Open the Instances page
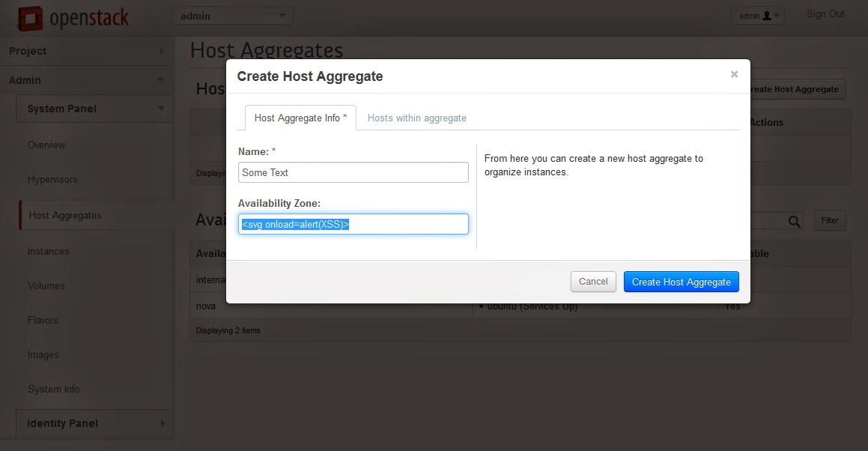Viewport: 868px width, 451px height. [48, 251]
